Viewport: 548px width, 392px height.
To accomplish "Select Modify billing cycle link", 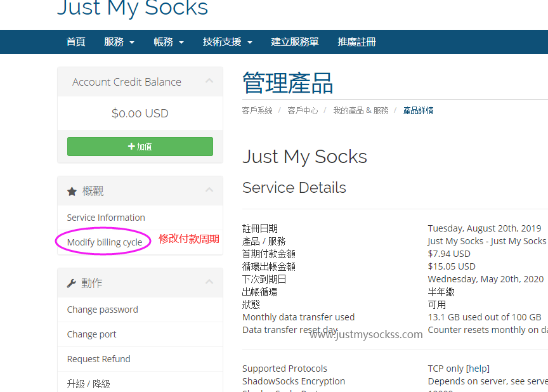I will point(105,242).
